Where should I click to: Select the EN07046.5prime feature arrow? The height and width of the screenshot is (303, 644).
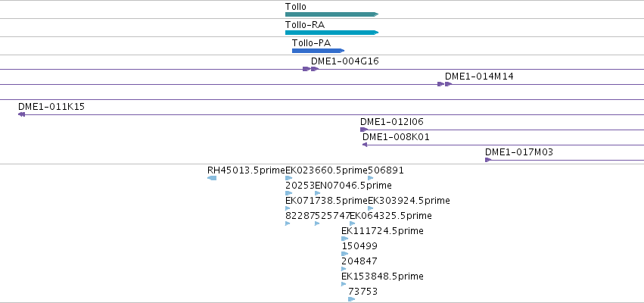318,193
